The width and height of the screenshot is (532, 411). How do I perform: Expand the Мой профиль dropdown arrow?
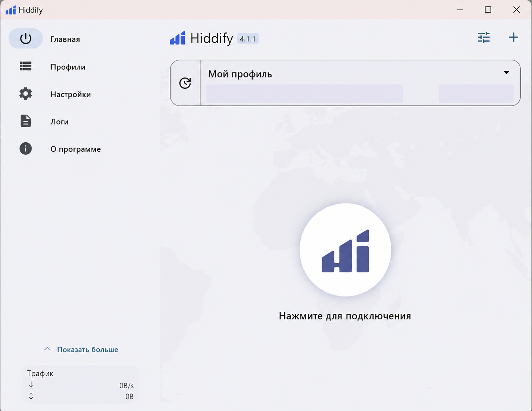coord(506,73)
